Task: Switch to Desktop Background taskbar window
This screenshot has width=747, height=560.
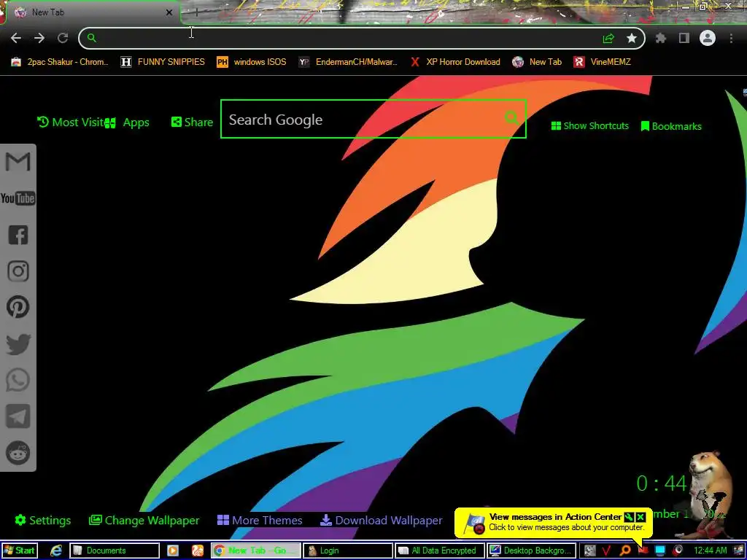Action: [x=532, y=551]
